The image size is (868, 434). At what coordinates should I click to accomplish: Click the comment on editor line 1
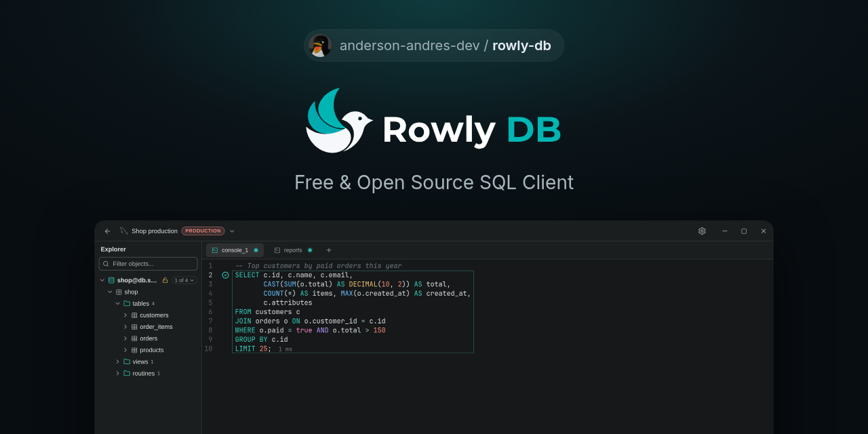[x=318, y=266]
